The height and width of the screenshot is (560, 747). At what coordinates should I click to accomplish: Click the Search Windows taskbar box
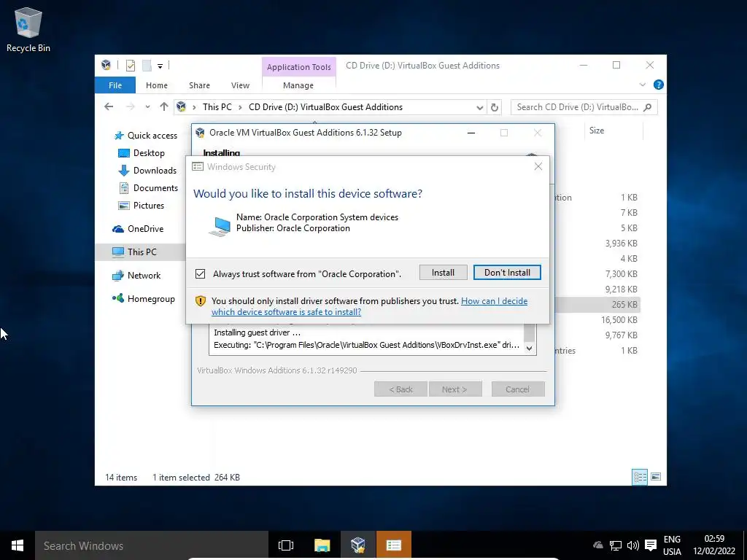[152, 545]
